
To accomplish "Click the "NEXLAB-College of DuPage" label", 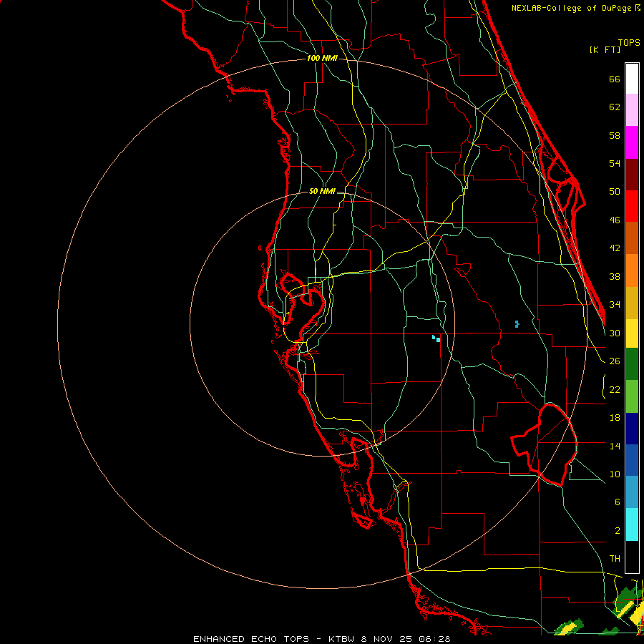I will pyautogui.click(x=572, y=8).
